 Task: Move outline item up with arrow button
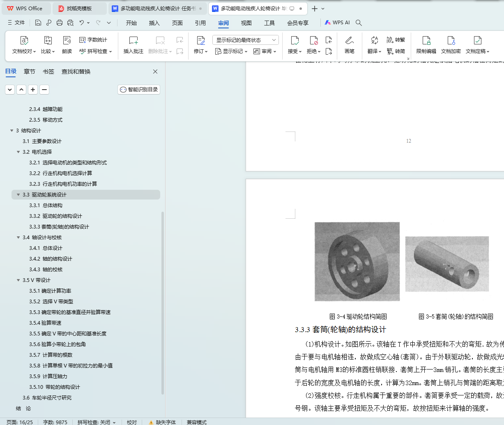21,89
